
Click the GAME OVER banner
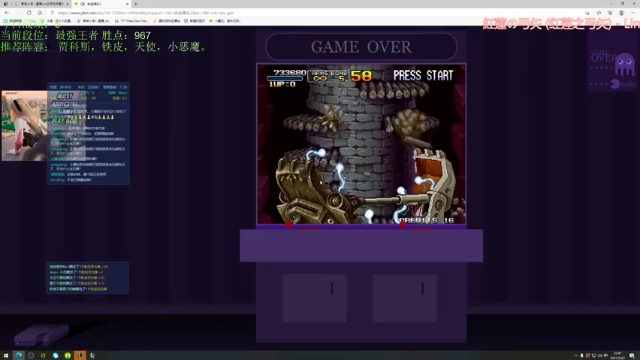(x=361, y=47)
